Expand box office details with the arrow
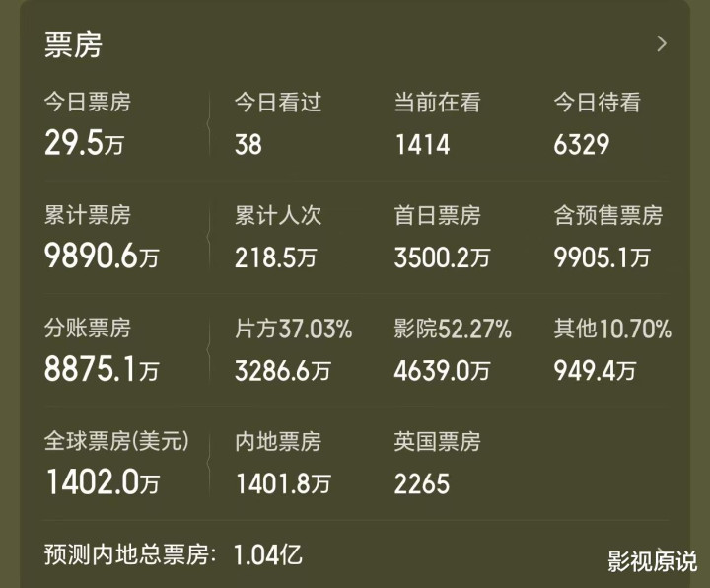The image size is (710, 588). (x=661, y=43)
